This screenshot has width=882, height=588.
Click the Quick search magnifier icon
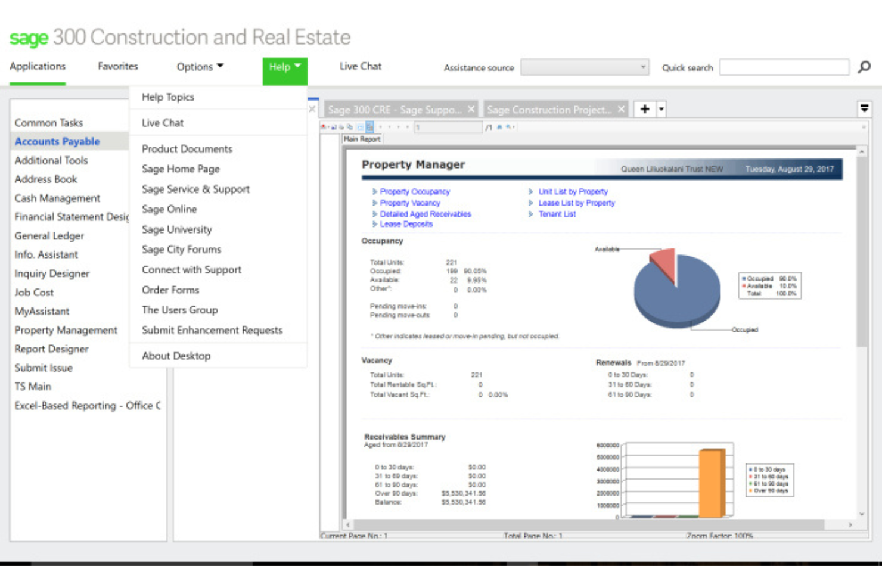click(x=864, y=67)
